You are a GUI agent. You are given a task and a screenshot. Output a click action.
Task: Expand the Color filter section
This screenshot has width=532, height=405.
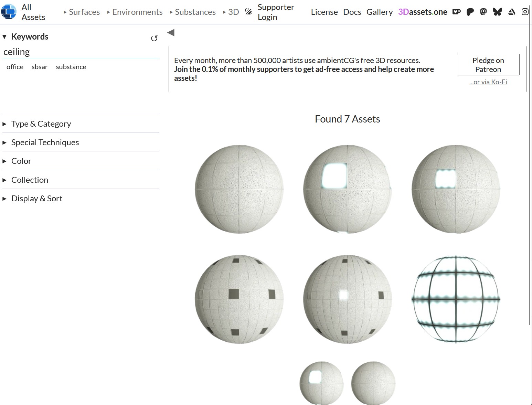[x=21, y=161]
